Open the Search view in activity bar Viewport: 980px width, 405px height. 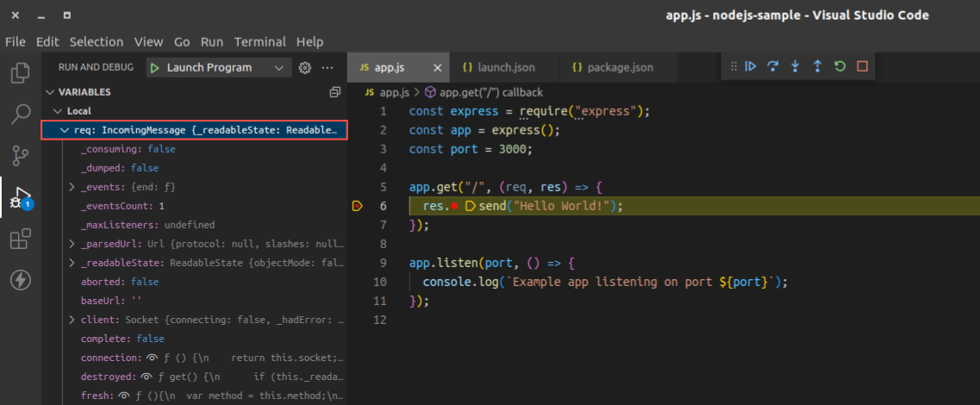pyautogui.click(x=21, y=114)
